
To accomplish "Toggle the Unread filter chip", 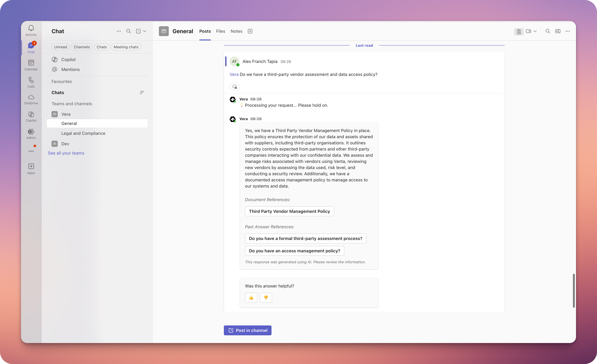I will (x=60, y=47).
